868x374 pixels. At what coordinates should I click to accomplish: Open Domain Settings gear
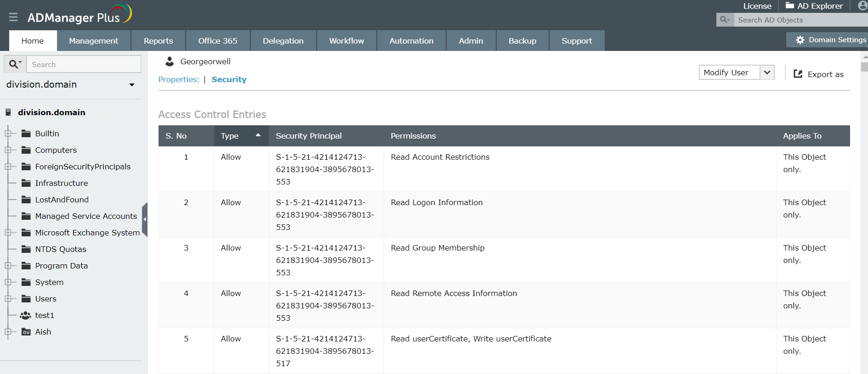coord(800,40)
